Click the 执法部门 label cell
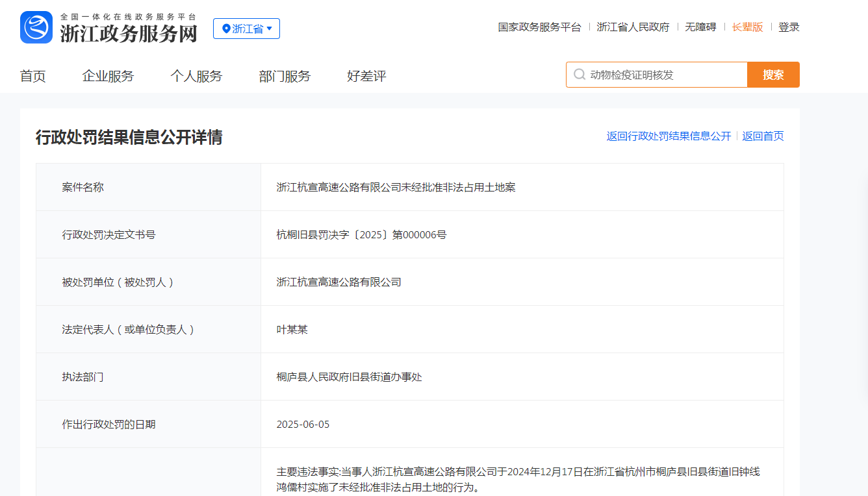Screen dimensions: 868x496 point(148,377)
